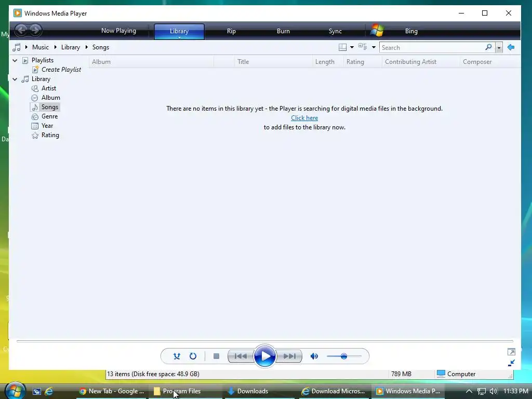Click the Forward navigation arrow
The height and width of the screenshot is (399, 532).
[35, 31]
